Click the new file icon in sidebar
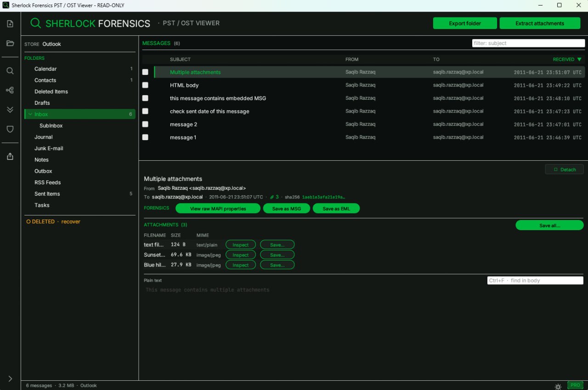Screen dimensions: 588x390 coord(10,24)
